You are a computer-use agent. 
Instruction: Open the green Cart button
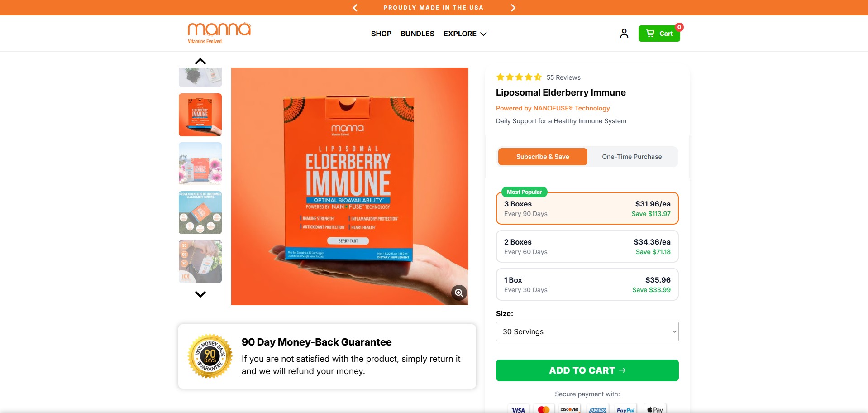point(659,34)
